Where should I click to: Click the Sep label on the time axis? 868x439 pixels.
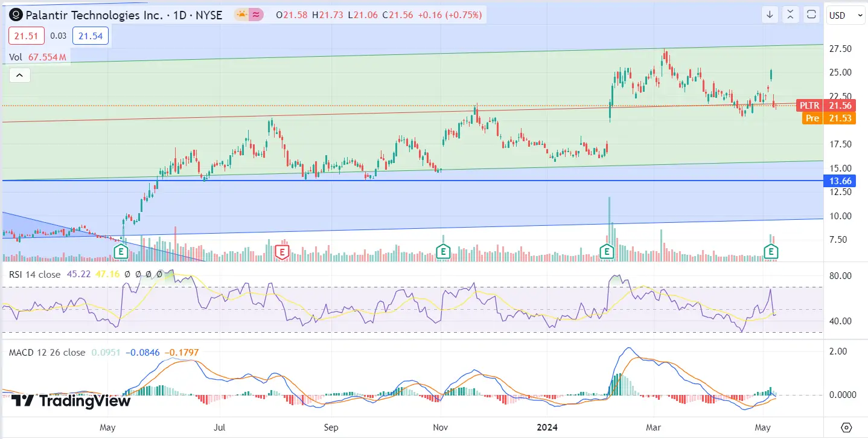tap(331, 428)
